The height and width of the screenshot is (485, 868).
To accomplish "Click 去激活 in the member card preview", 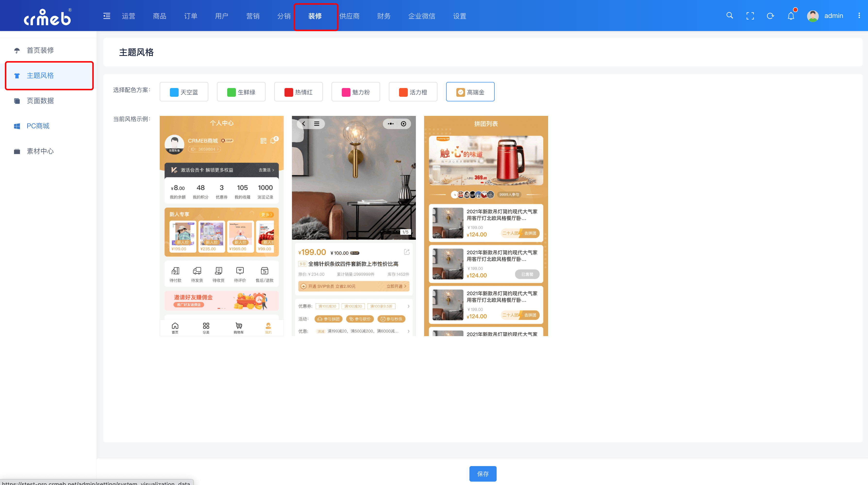I will coord(266,170).
